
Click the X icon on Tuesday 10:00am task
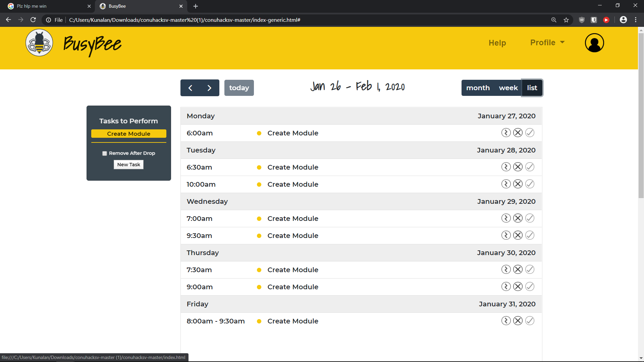pyautogui.click(x=518, y=184)
